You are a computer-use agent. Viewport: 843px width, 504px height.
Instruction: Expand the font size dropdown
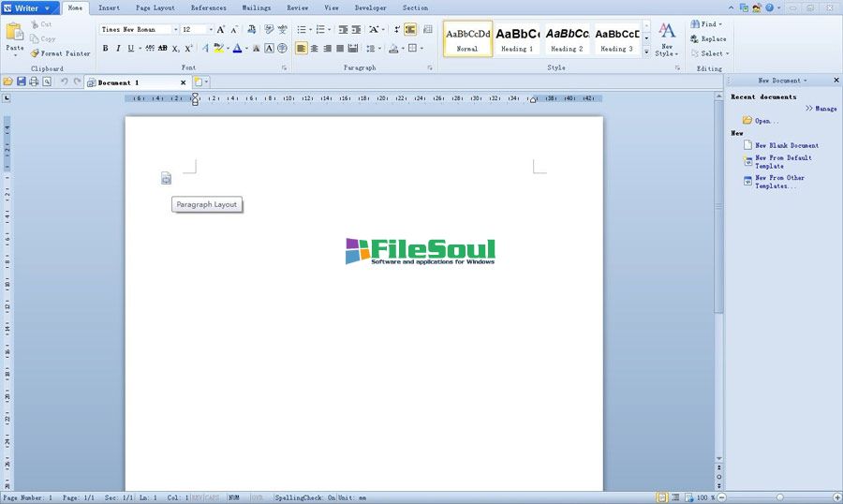pyautogui.click(x=211, y=30)
